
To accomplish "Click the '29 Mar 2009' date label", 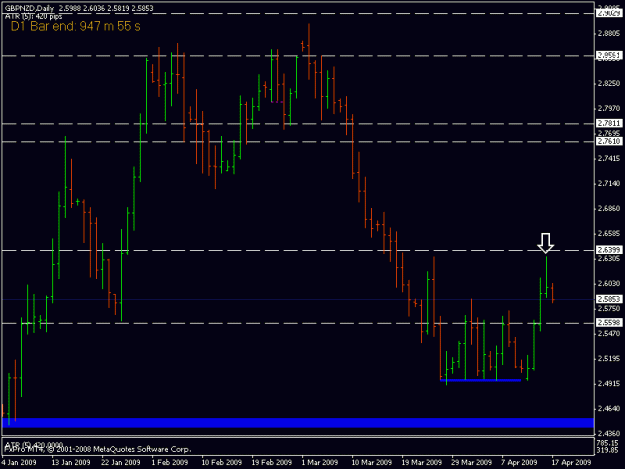I will click(472, 462).
